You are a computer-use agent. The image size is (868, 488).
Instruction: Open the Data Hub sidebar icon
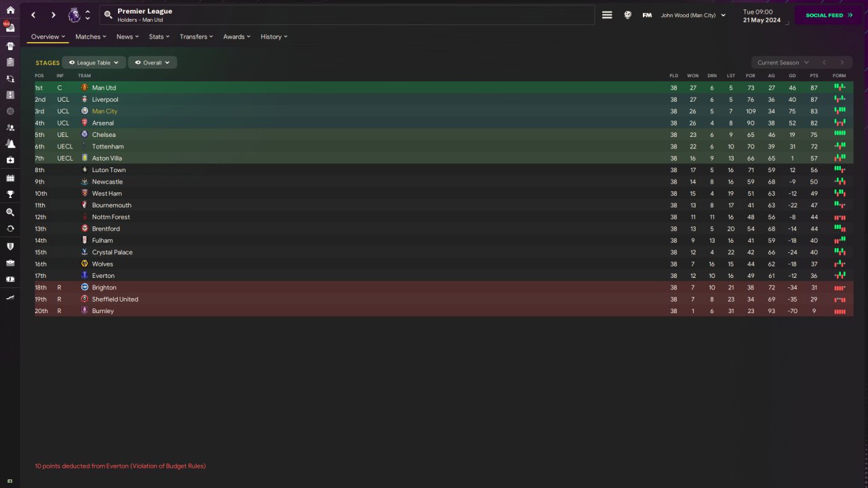point(10,111)
